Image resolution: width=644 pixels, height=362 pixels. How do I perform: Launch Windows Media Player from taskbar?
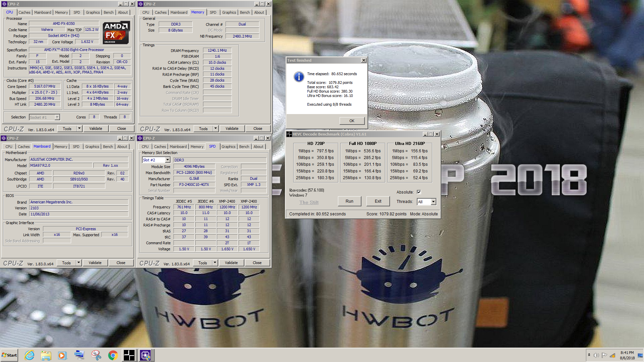62,355
